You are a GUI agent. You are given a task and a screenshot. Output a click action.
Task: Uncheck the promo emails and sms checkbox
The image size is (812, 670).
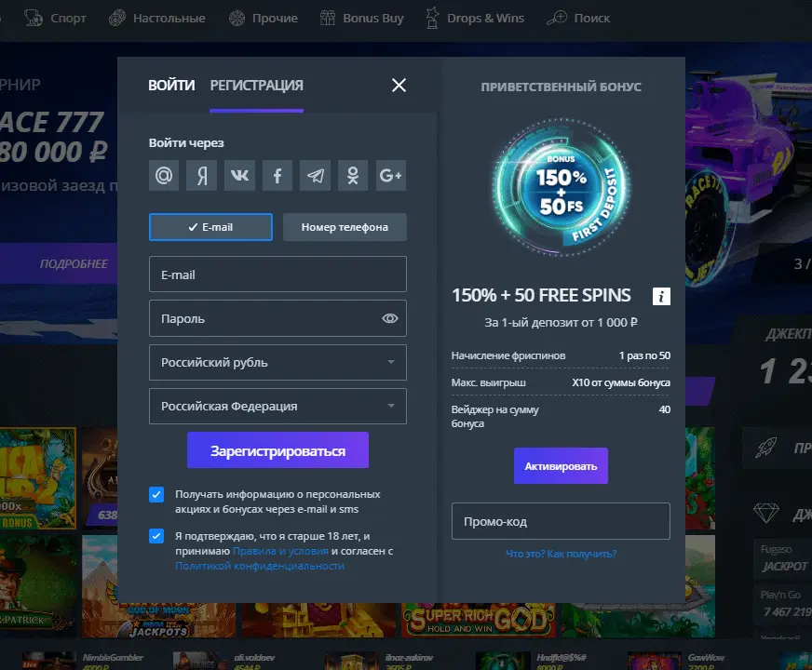[156, 494]
